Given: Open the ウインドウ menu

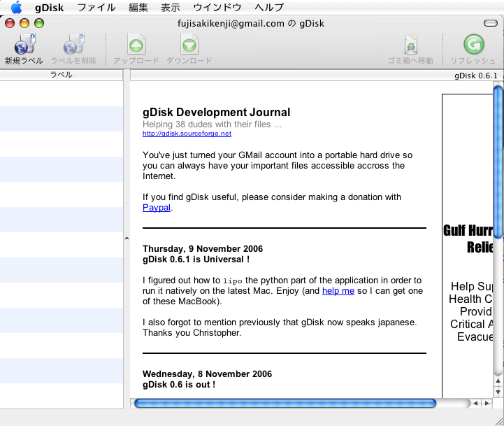Looking at the screenshot, I should point(217,8).
